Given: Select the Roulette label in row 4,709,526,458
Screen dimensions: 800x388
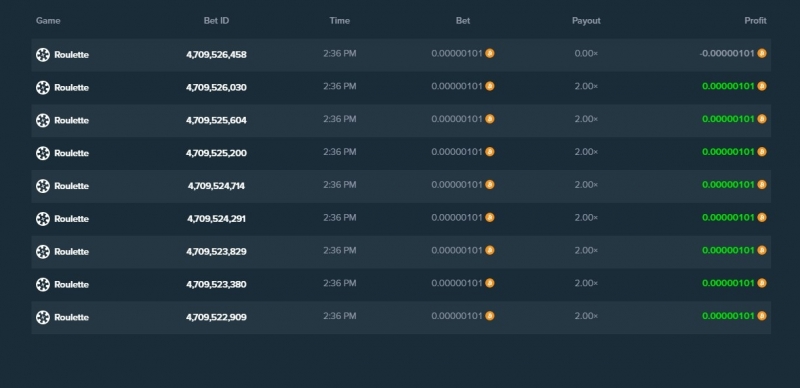Looking at the screenshot, I should [71, 55].
